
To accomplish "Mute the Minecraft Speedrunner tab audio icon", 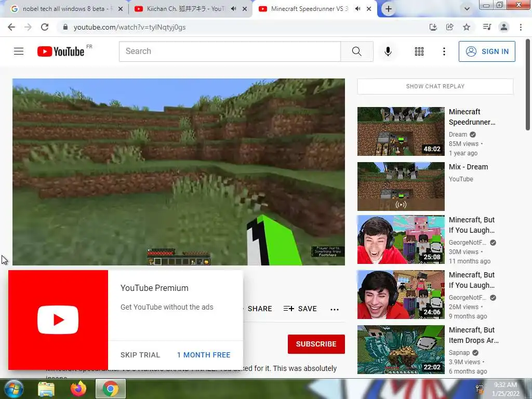I will [357, 9].
